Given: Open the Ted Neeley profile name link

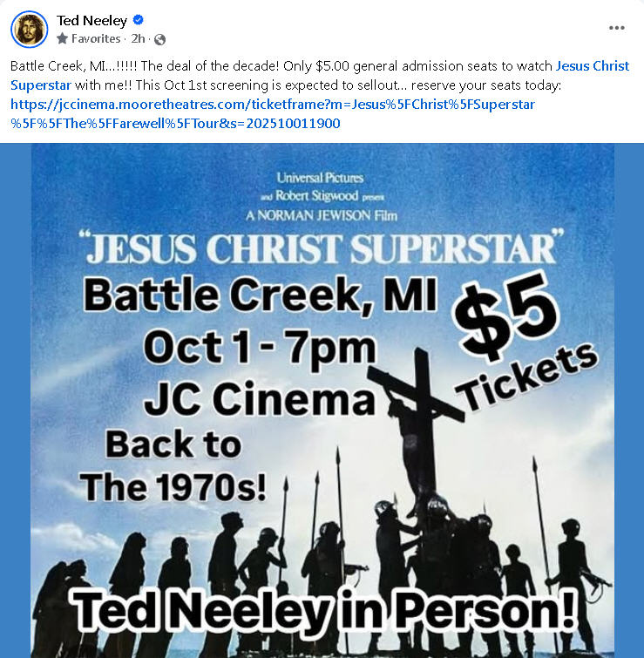Looking at the screenshot, I should click(92, 20).
